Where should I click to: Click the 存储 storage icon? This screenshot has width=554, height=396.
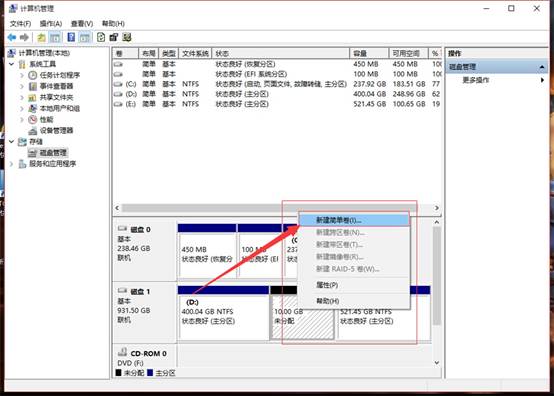click(x=22, y=142)
